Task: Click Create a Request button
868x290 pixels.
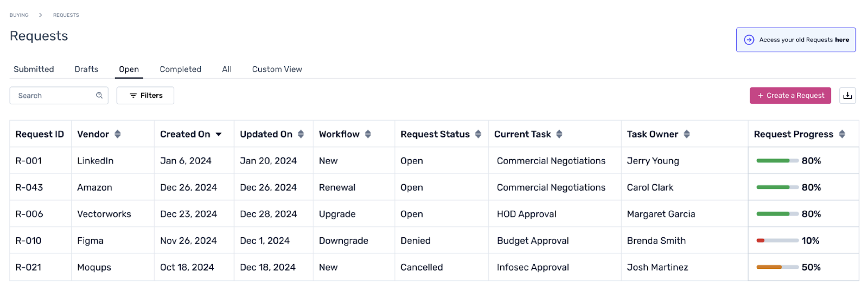Action: point(790,96)
